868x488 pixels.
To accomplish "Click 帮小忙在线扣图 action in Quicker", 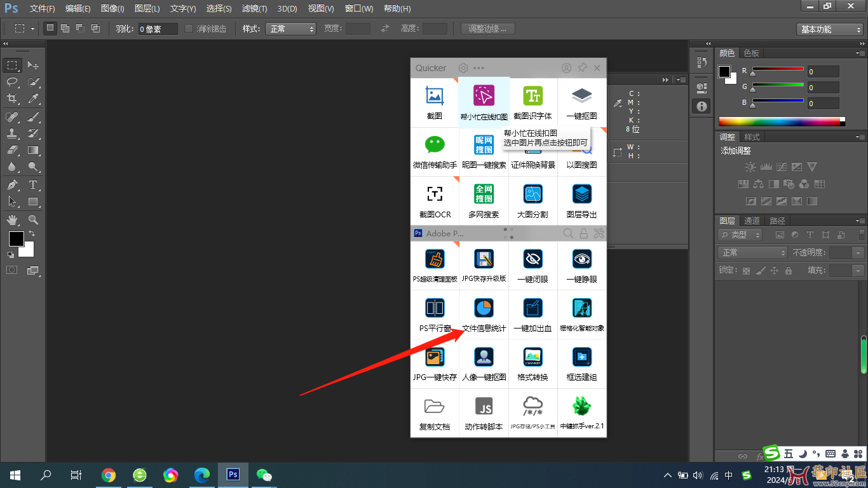I will 484,102.
